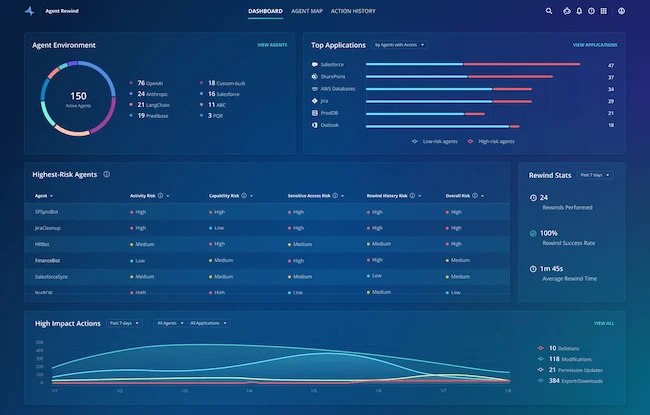This screenshot has height=415, width=650.
Task: Toggle Low-risk agents legend series
Action: [x=436, y=142]
